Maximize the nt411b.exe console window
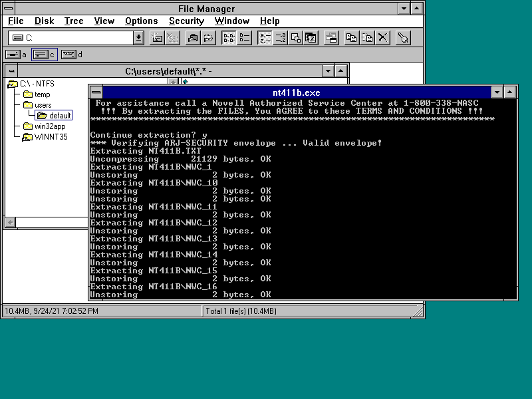Image resolution: width=532 pixels, height=399 pixels. tap(510, 92)
